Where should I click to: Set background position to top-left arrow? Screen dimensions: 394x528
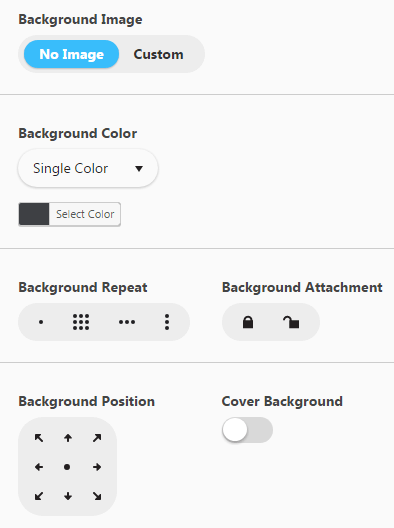(39, 438)
